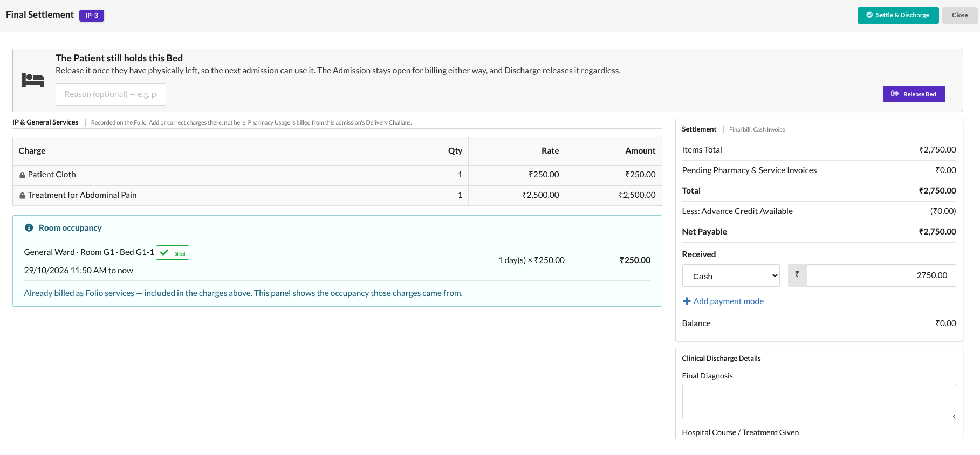Click the Close button
This screenshot has height=455, width=980.
(x=960, y=15)
